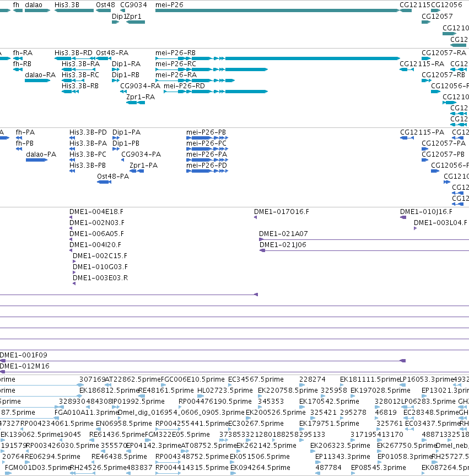Select RP004476190.5prime read label
469x476 pixels.
(x=215, y=402)
